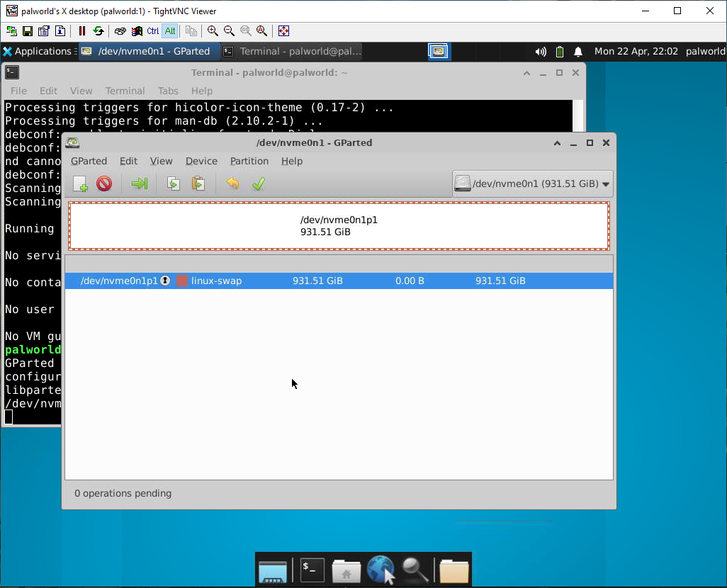Click the Terminal window scrollbar
Viewport: 727px width, 588px height.
[577, 116]
